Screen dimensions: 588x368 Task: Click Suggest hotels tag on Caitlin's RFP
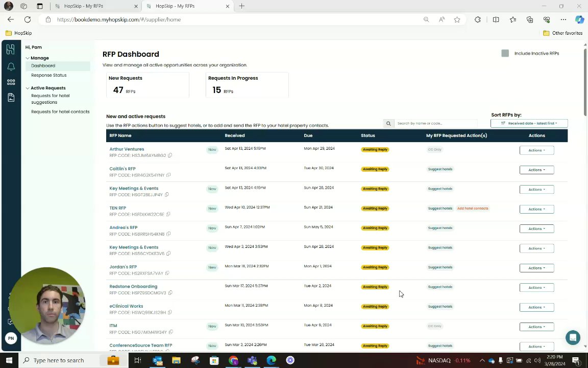pos(440,169)
